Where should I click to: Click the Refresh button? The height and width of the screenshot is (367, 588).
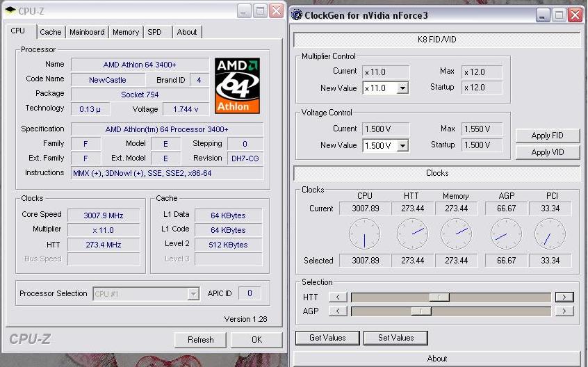[201, 340]
